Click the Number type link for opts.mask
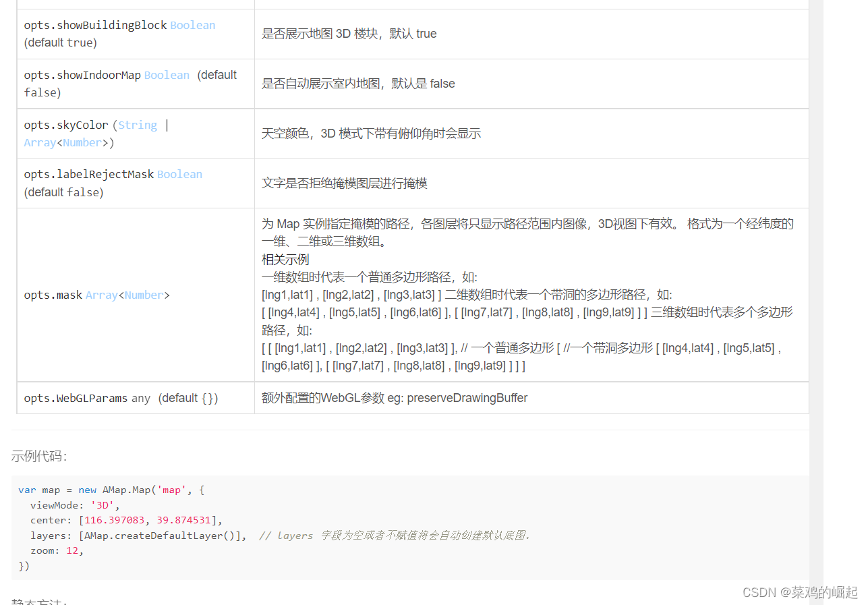 pyautogui.click(x=144, y=295)
